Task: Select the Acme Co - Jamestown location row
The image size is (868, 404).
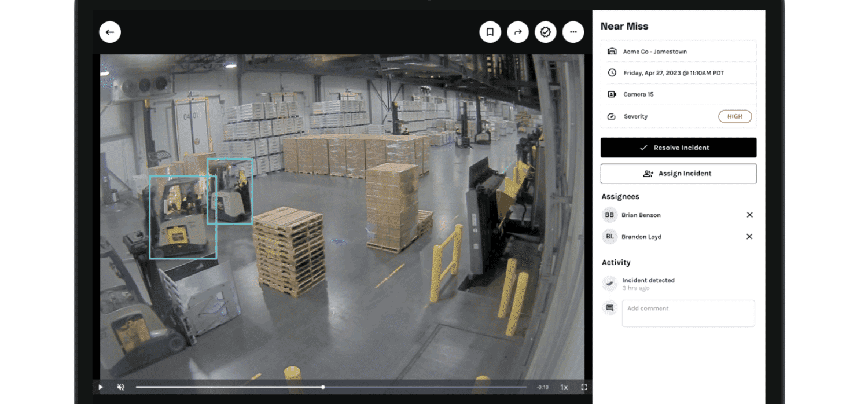Action: coord(678,52)
